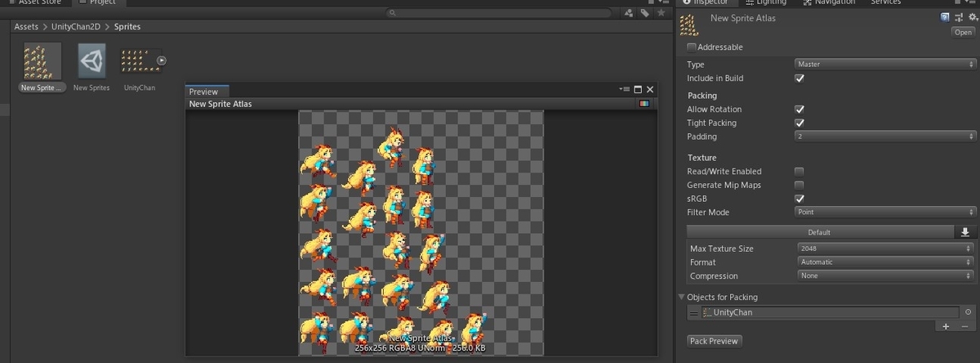This screenshot has width=980, height=363.
Task: Open the Type dropdown set to Master
Action: [x=884, y=64]
